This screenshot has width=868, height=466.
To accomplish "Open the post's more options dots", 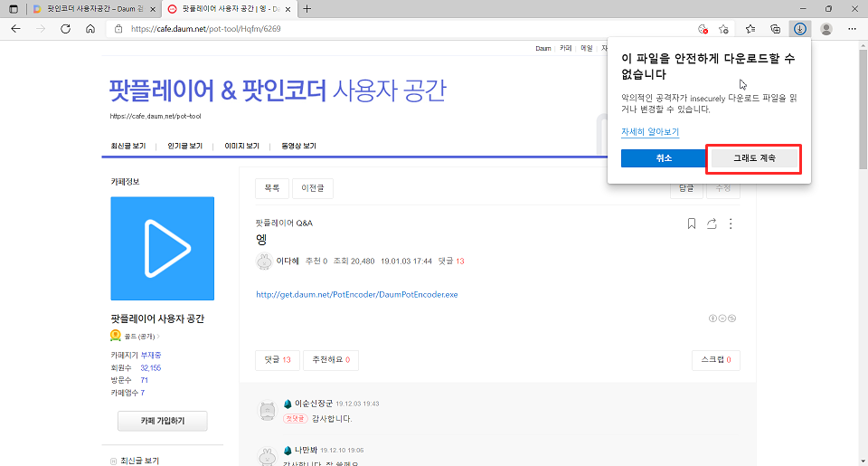I will point(731,223).
